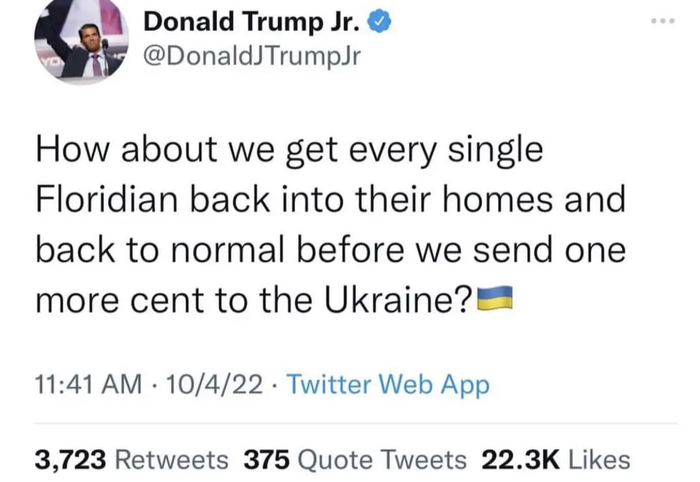Click the Twitter Web App source link

point(388,386)
